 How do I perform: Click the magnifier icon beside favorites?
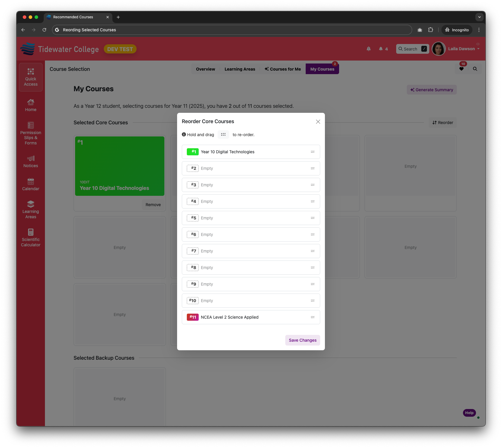pos(475,69)
